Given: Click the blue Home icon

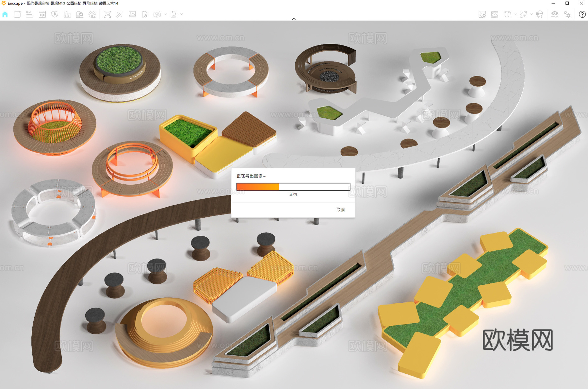Looking at the screenshot, I should click(5, 14).
